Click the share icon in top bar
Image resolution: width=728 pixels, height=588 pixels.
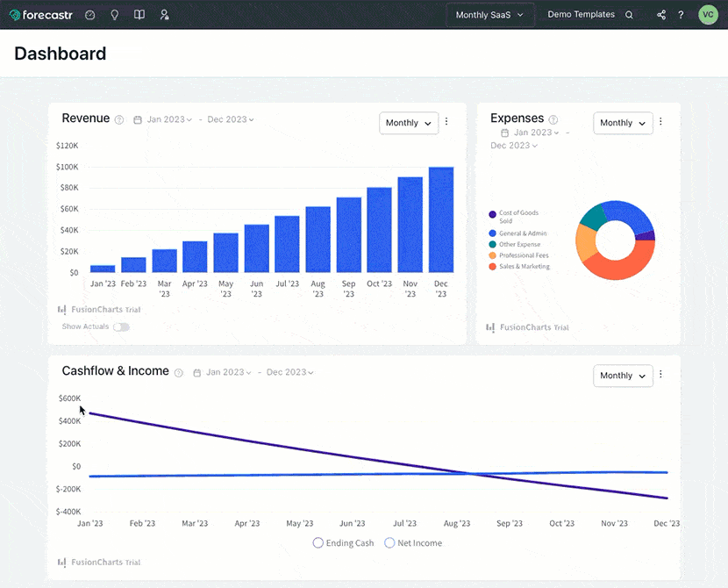click(661, 15)
